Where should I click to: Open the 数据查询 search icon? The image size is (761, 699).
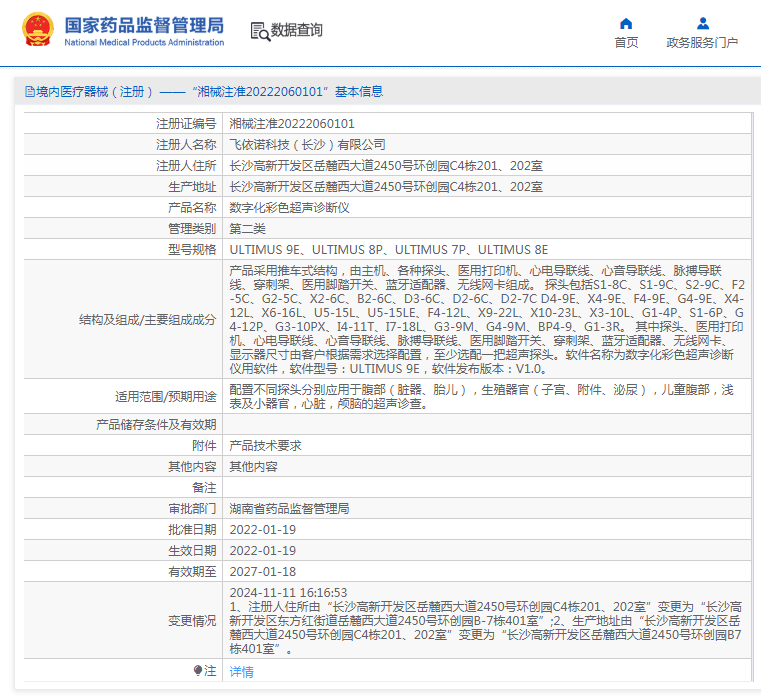[260, 31]
